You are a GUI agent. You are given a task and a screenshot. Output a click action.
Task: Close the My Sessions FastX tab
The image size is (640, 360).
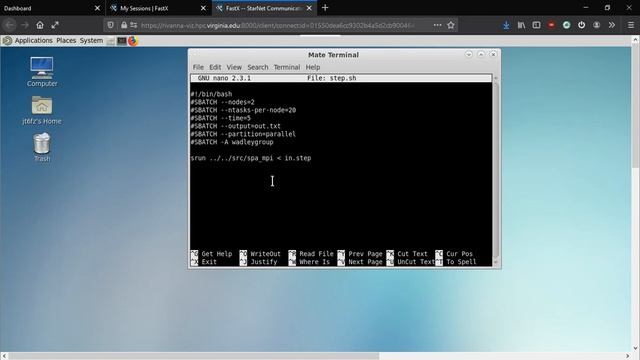tap(203, 8)
